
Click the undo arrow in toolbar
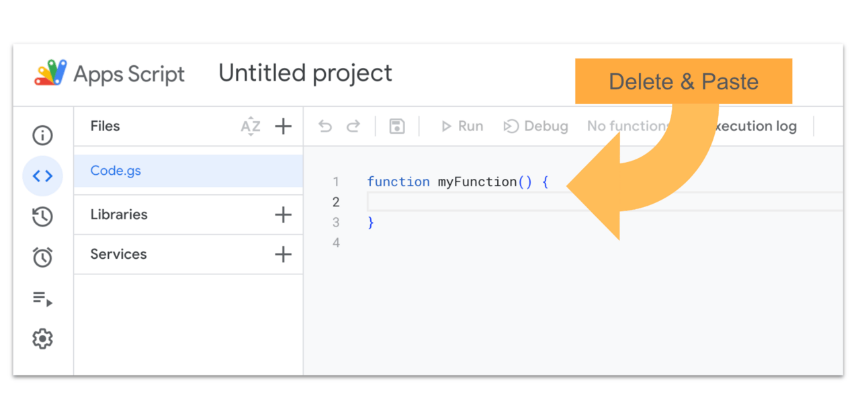[325, 126]
